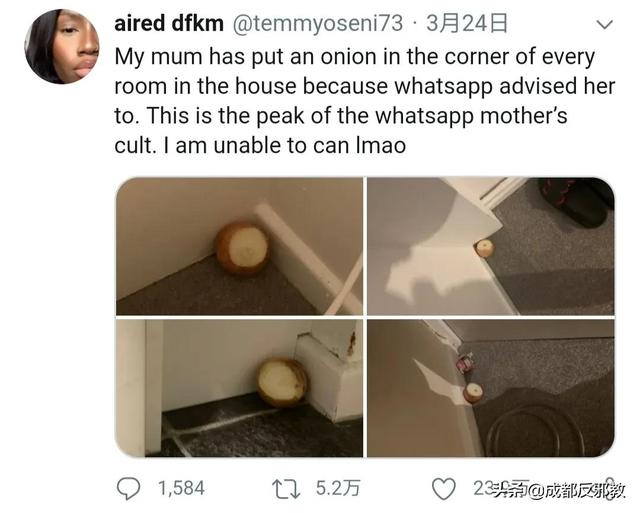This screenshot has height=513, width=640.
Task: Open the top-right onion photo with slippers
Action: point(491,246)
